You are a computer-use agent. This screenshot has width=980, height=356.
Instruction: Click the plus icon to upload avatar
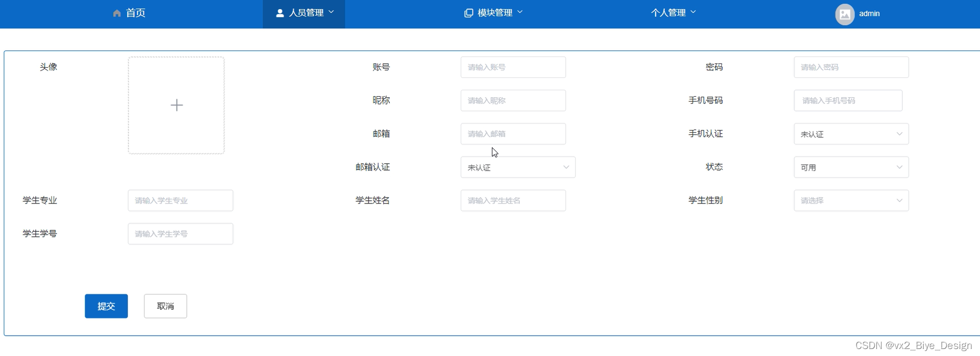click(x=177, y=105)
